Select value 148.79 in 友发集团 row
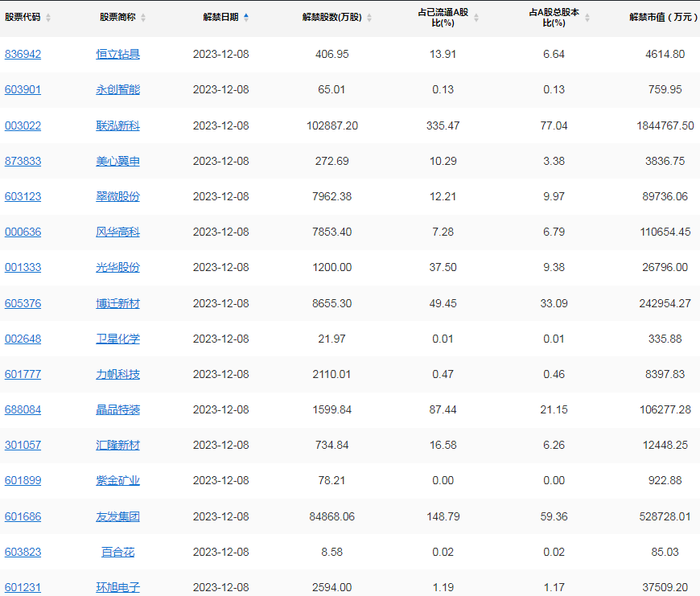700x596 pixels. point(443,516)
